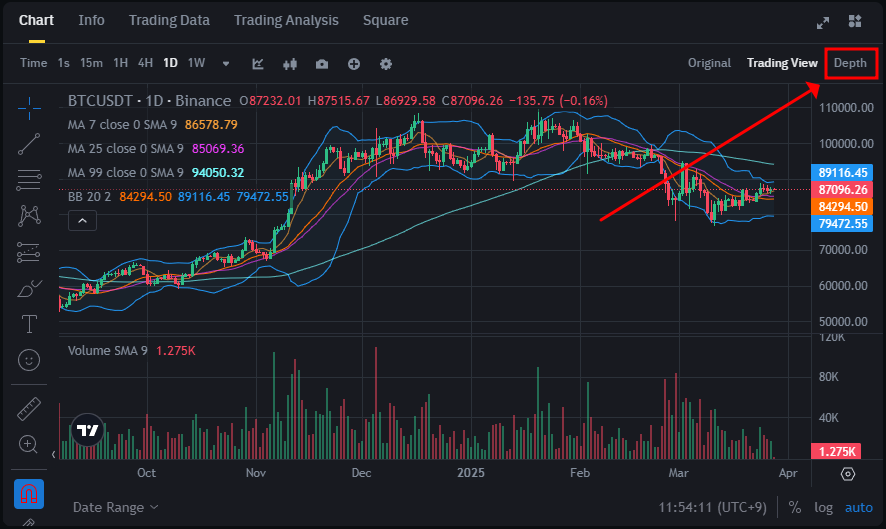Open more time intervals dropdown arrow
The width and height of the screenshot is (886, 529).
[226, 63]
